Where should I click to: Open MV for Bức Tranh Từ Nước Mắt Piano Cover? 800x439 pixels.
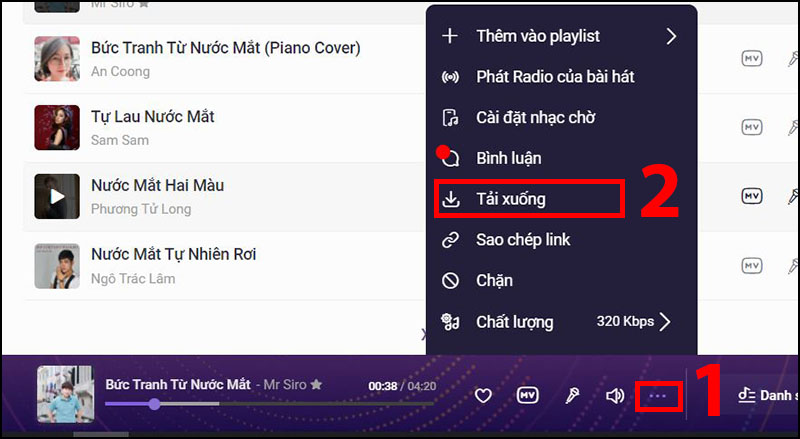752,59
